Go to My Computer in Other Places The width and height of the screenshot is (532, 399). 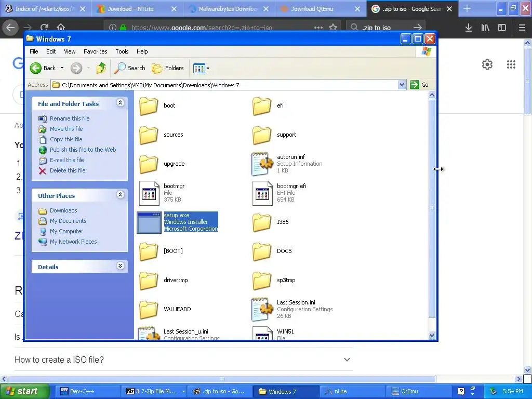[x=66, y=231]
